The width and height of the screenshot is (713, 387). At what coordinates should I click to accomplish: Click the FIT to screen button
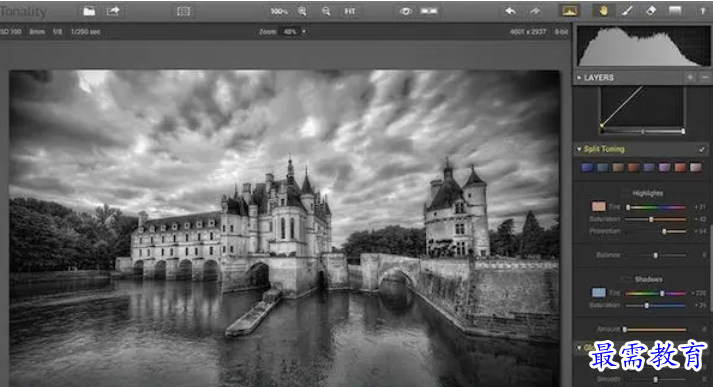click(350, 11)
